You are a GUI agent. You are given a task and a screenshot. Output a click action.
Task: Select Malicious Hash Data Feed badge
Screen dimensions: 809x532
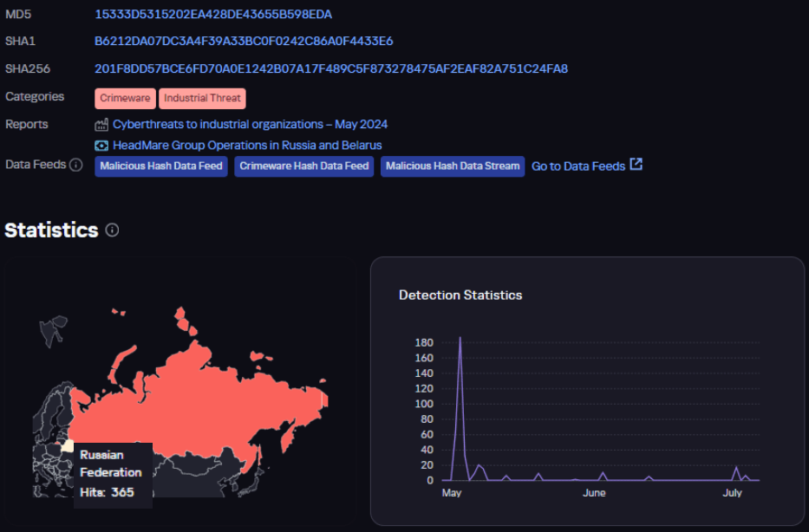coord(161,166)
